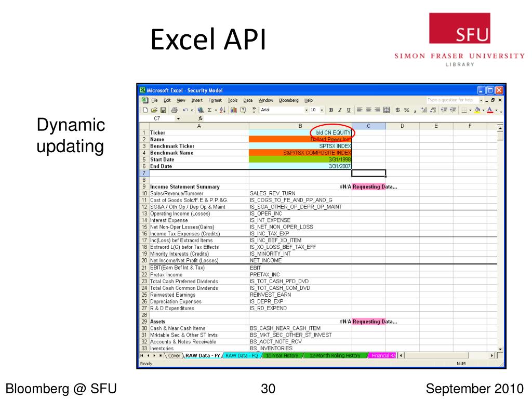Open the Data menu
Image resolution: width=532 pixels, height=399 pixels.
248,100
